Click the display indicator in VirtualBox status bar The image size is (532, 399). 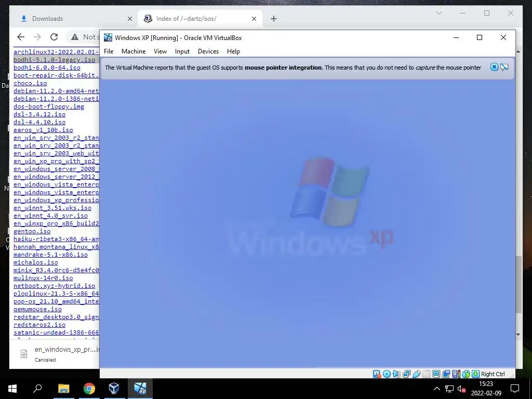pos(436,374)
